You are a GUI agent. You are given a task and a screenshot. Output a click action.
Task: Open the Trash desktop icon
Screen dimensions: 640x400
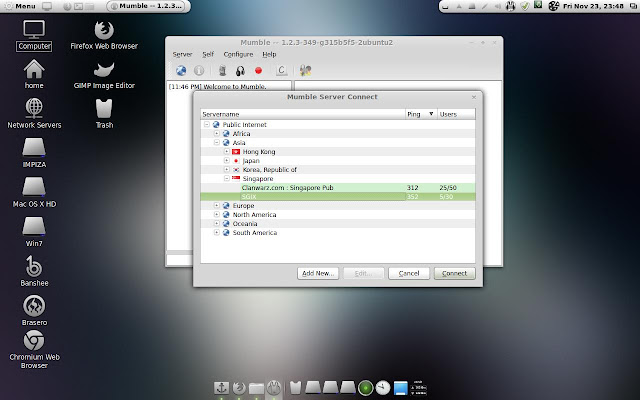(x=104, y=114)
